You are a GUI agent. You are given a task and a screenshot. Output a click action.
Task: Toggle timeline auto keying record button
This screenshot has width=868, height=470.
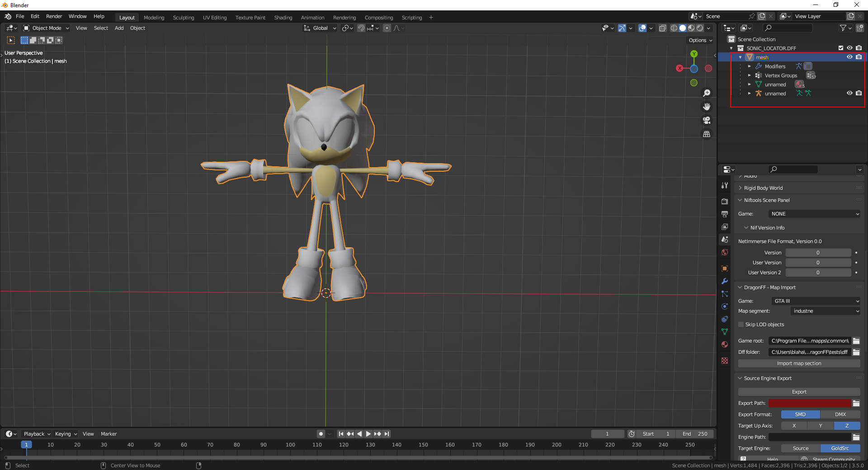pyautogui.click(x=321, y=434)
